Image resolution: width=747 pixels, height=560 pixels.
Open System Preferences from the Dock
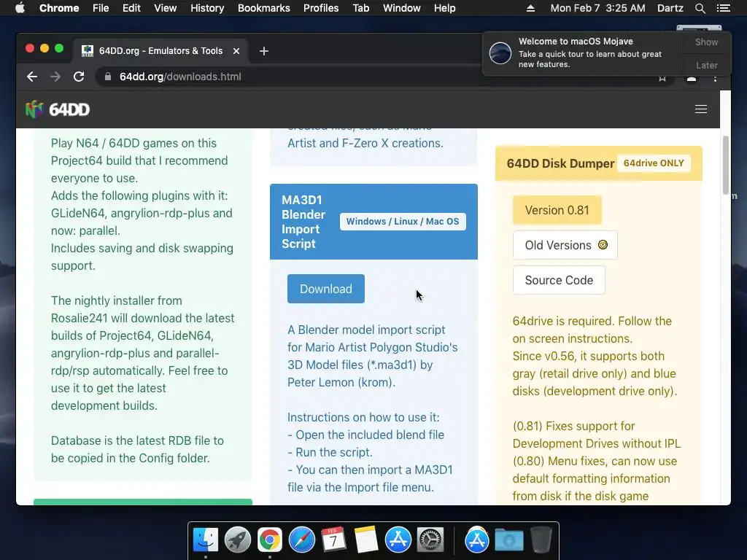[x=430, y=540]
